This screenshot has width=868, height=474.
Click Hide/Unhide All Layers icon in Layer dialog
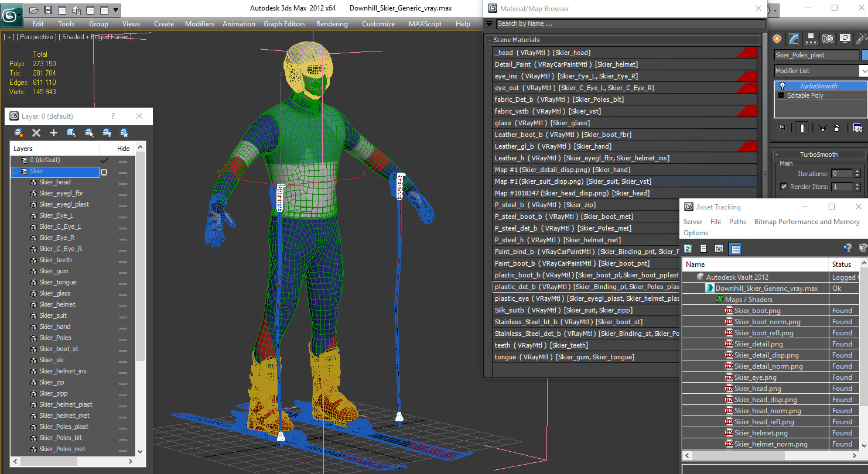[107, 133]
